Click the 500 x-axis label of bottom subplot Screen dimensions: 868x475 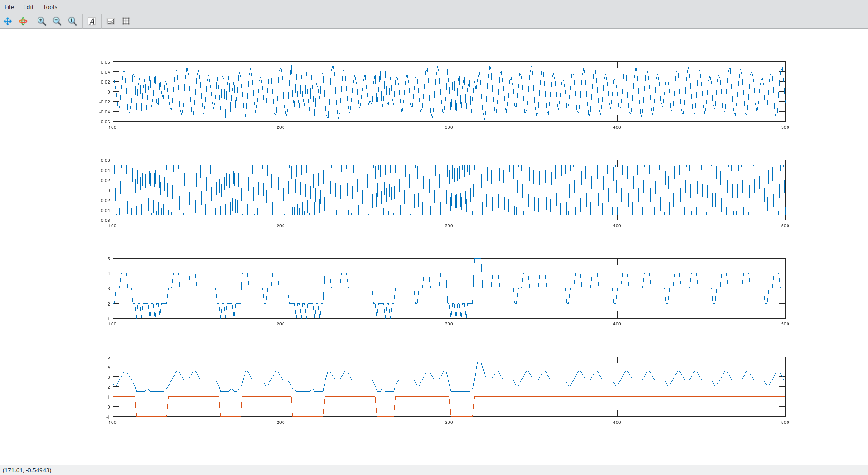[785, 423]
